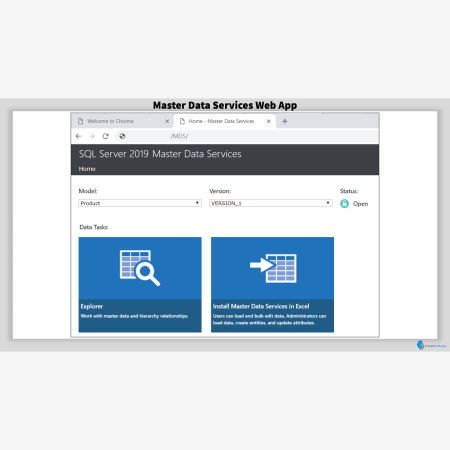The image size is (450, 450).
Task: Click the Open status icon
Action: (344, 203)
